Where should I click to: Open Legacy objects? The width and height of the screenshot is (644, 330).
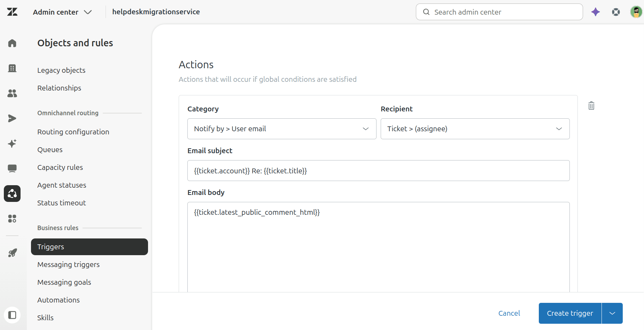61,70
